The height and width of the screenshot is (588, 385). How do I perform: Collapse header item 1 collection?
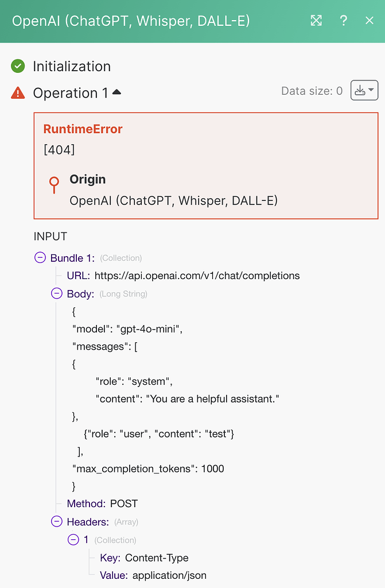coord(73,539)
